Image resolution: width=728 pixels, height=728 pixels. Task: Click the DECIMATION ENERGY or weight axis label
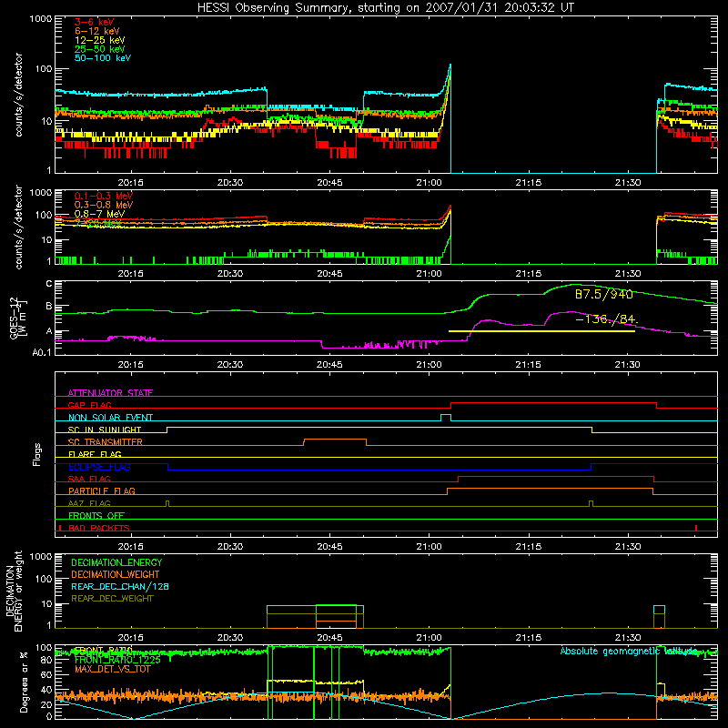pyautogui.click(x=14, y=591)
